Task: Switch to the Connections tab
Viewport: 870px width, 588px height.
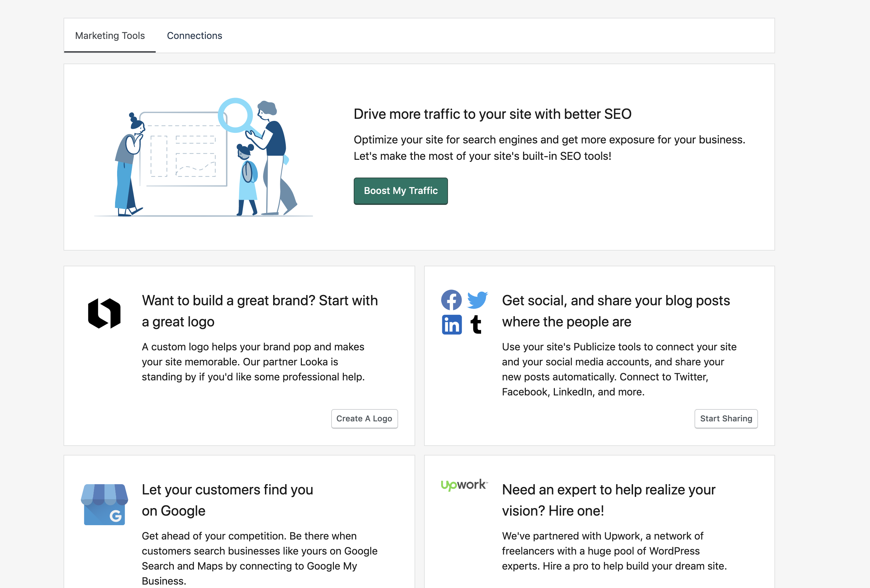Action: [x=194, y=36]
